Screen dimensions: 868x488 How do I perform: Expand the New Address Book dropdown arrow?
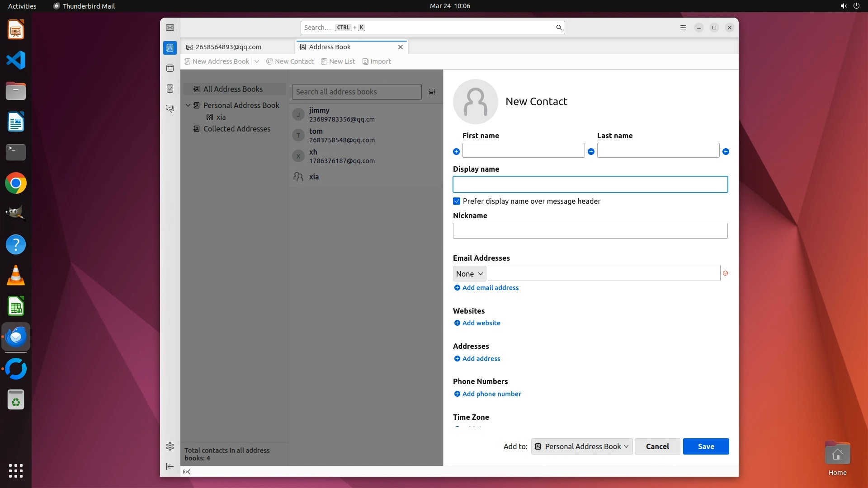[x=257, y=61]
